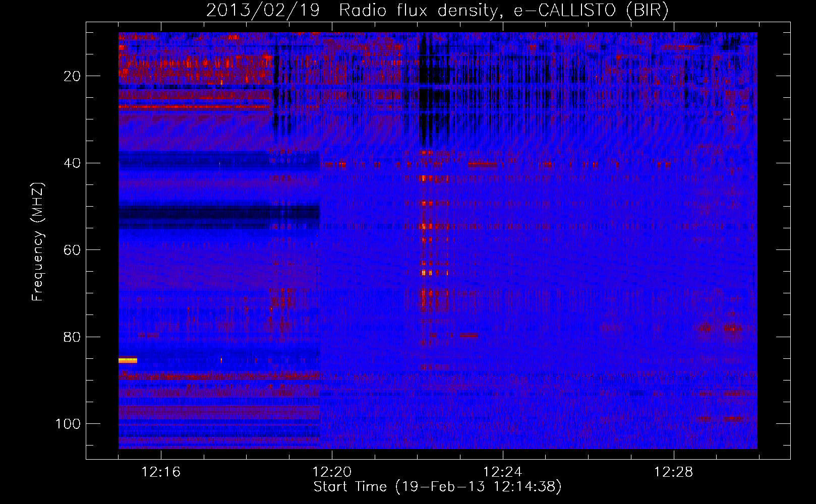Viewport: 816px width, 504px height.
Task: Click the '80' frequency tick label
Action: click(73, 337)
